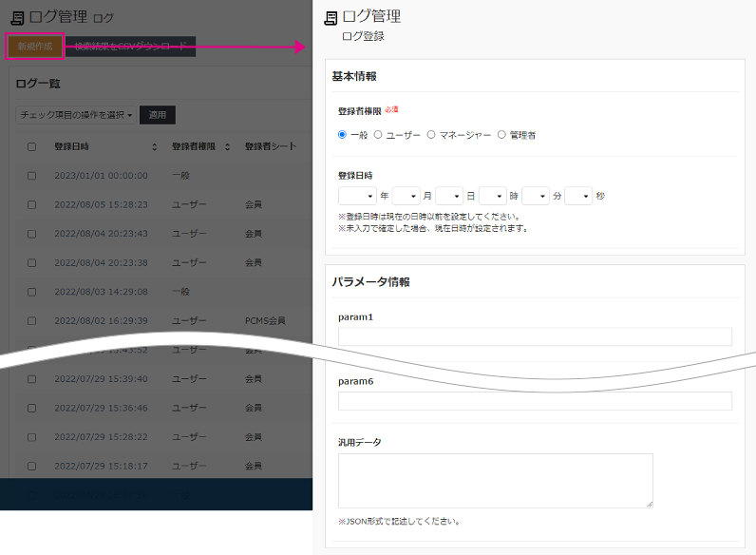Check the row 2022/08/05 15:28:23
This screenshot has width=756, height=555.
point(32,204)
